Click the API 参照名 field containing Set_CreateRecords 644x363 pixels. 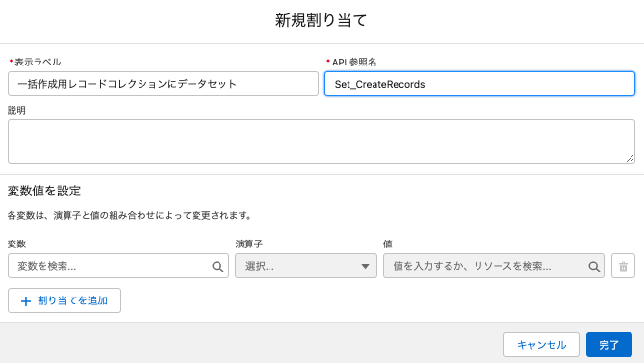coord(479,84)
